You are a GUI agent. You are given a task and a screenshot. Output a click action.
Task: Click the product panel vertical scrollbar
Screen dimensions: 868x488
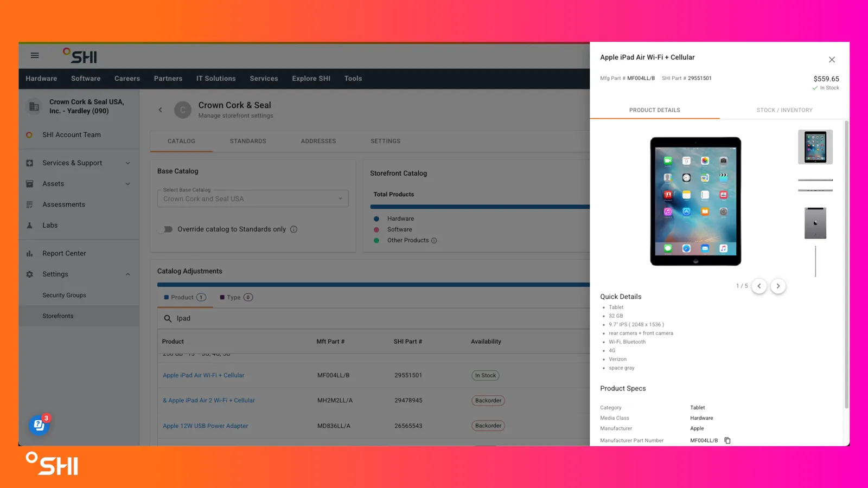click(x=846, y=265)
